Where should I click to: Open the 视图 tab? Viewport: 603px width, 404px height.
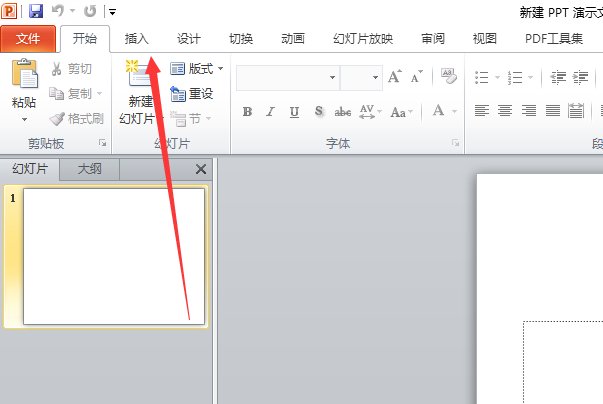[485, 38]
